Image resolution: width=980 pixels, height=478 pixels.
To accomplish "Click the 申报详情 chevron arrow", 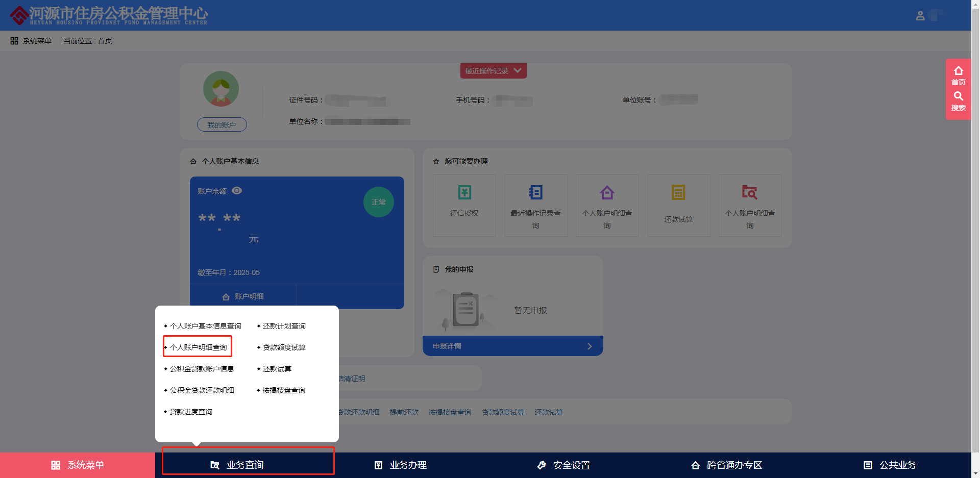I will pos(590,346).
